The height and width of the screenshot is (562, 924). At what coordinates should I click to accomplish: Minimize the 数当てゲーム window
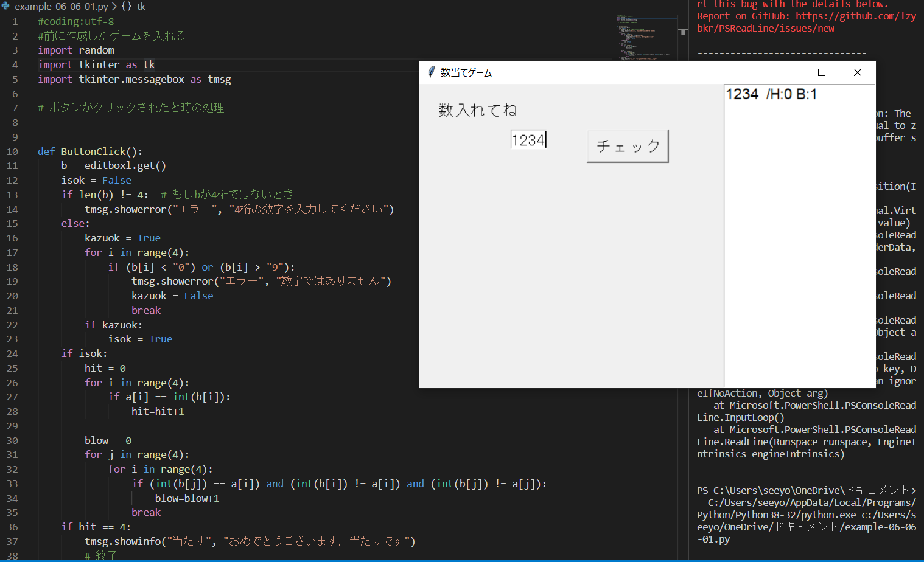(x=786, y=72)
